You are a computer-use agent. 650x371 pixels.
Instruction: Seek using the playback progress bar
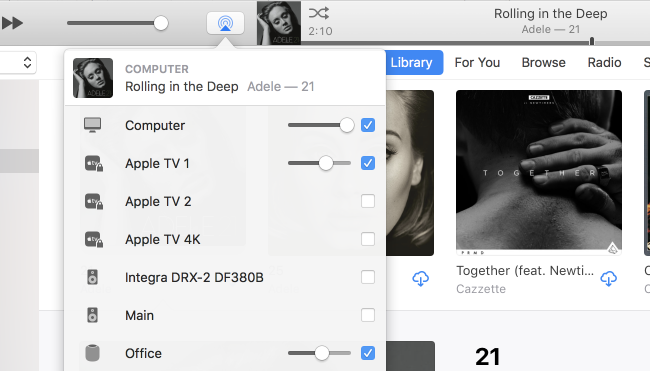(475, 42)
